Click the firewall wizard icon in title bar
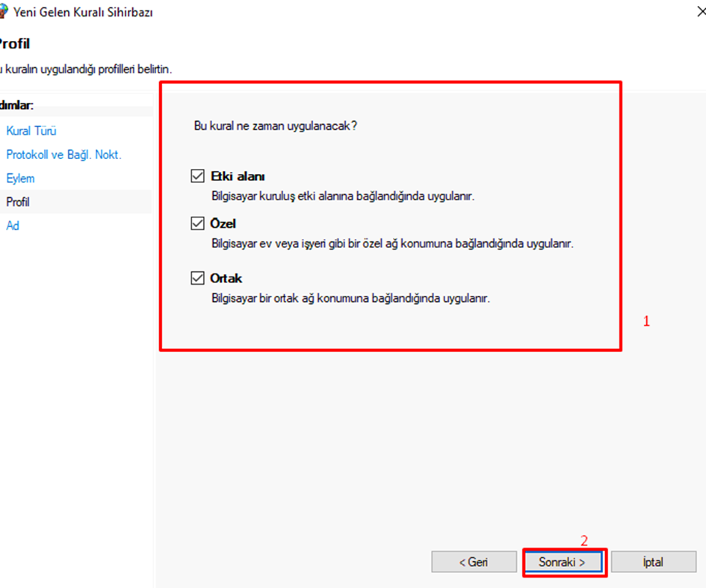The image size is (706, 588). pyautogui.click(x=3, y=12)
